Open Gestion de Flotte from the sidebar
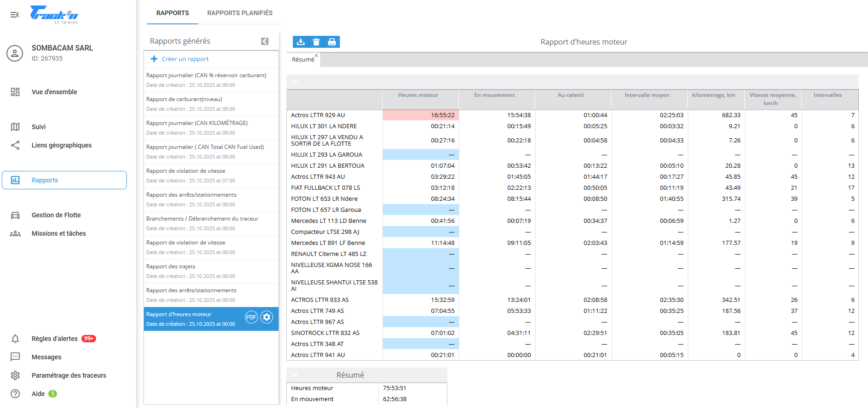 [56, 215]
